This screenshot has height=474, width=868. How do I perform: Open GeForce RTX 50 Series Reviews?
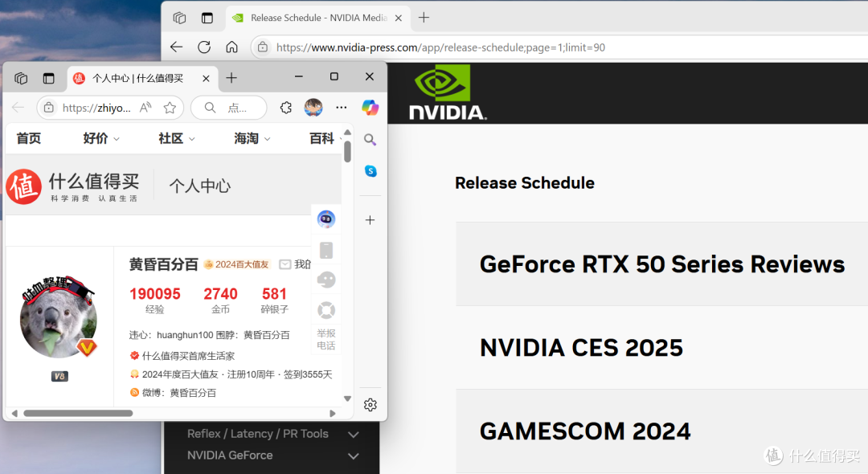click(662, 264)
